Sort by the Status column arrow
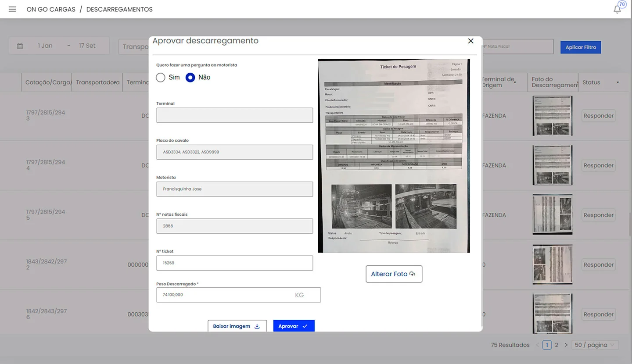Screen dimensions: 632x364 click(x=618, y=82)
